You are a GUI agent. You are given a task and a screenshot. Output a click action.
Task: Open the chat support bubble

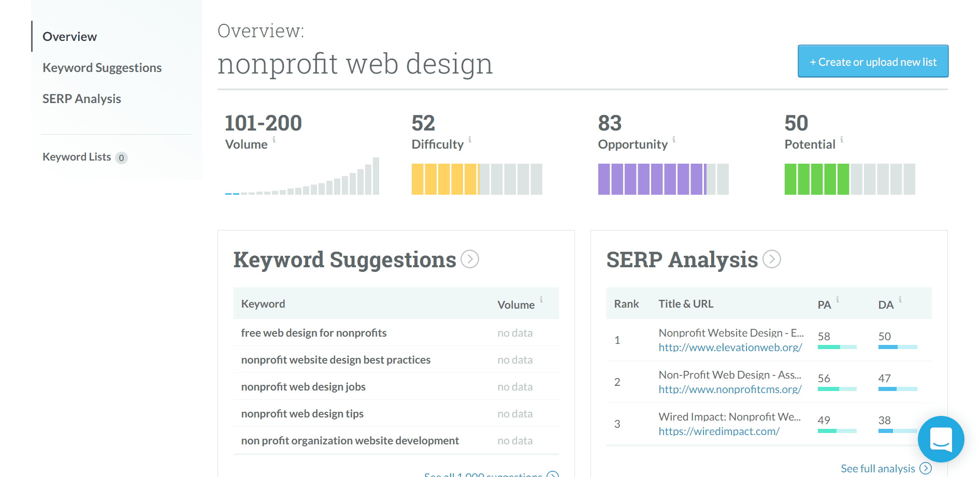point(941,440)
